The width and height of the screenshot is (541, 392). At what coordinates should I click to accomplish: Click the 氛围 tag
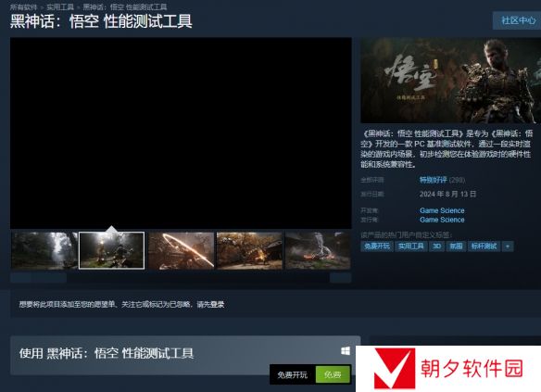pyautogui.click(x=456, y=246)
